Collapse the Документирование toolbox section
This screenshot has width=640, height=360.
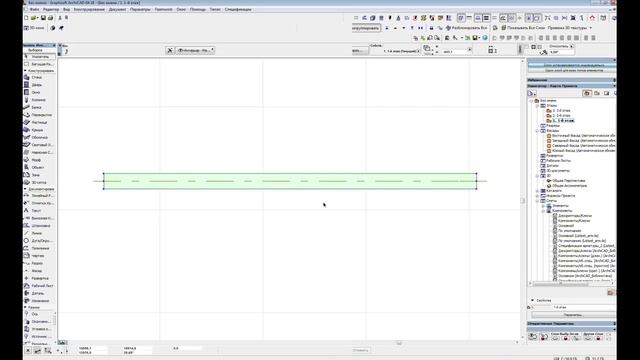point(25,189)
